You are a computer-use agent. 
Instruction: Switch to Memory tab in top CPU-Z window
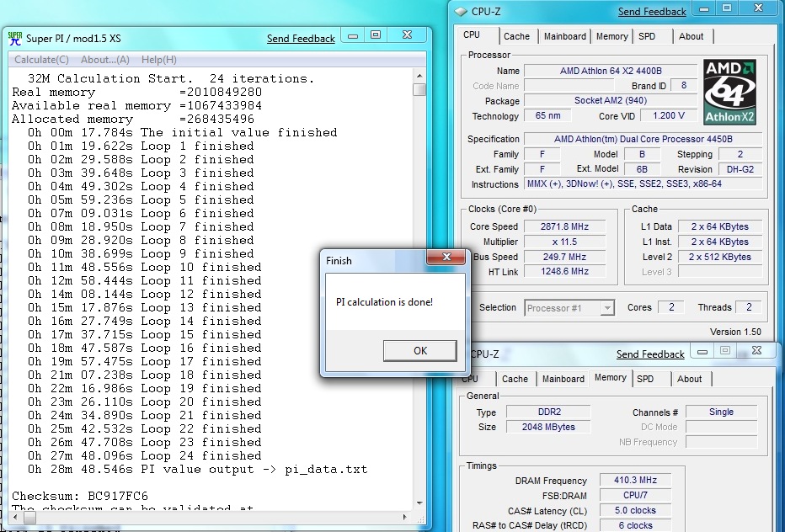click(x=611, y=36)
